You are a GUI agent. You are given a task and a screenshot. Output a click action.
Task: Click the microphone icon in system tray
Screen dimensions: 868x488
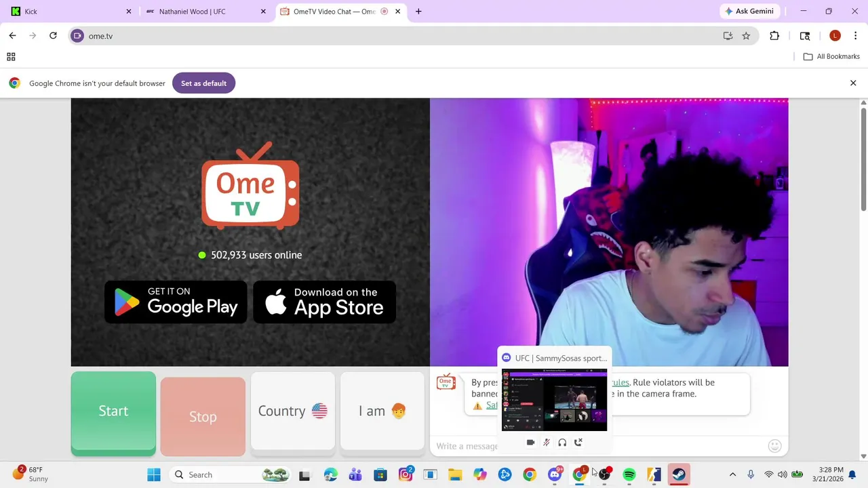click(751, 474)
